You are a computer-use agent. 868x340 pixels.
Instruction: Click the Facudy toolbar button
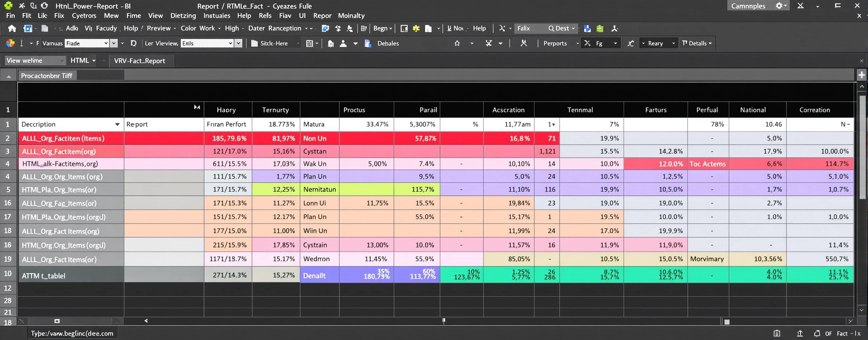click(x=106, y=28)
